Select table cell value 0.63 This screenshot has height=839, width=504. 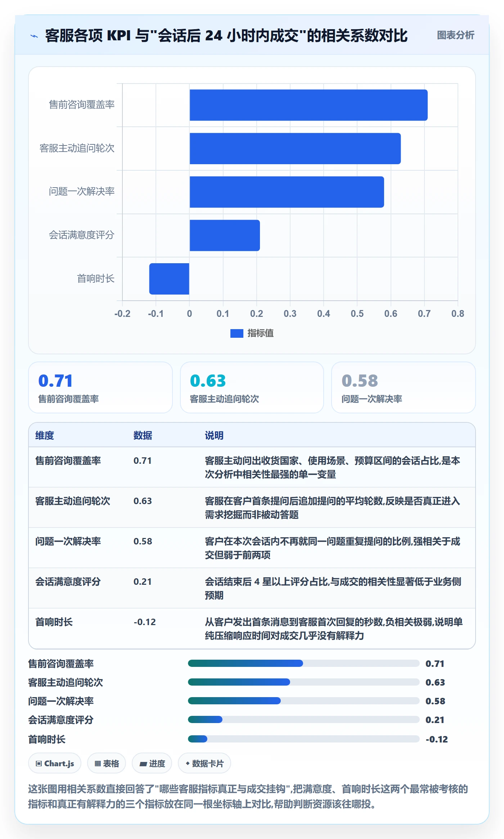(143, 501)
